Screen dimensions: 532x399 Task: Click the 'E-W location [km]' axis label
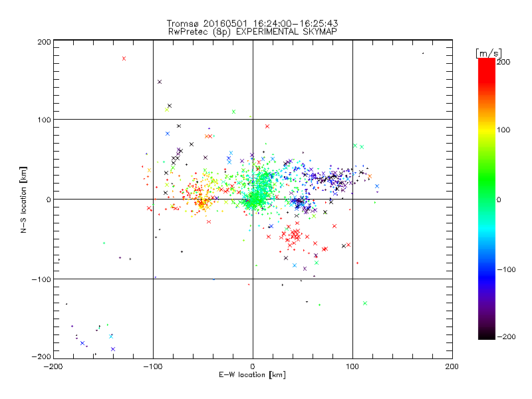tap(252, 375)
